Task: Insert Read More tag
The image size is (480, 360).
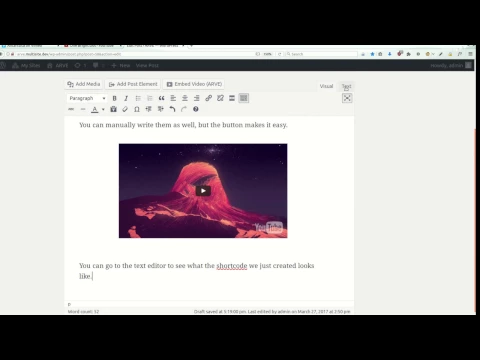Action: point(232,98)
